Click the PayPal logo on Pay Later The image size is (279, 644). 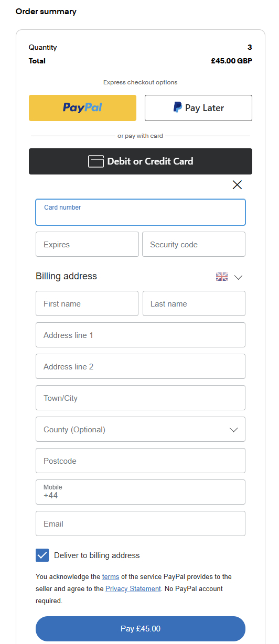coord(178,107)
